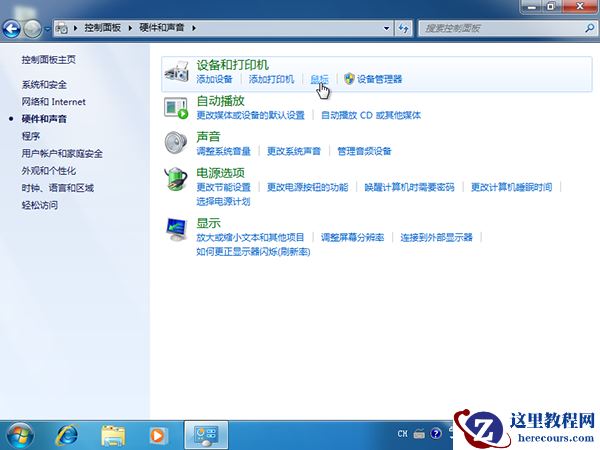Open the 电源选项 heading
The width and height of the screenshot is (600, 450).
tap(220, 173)
